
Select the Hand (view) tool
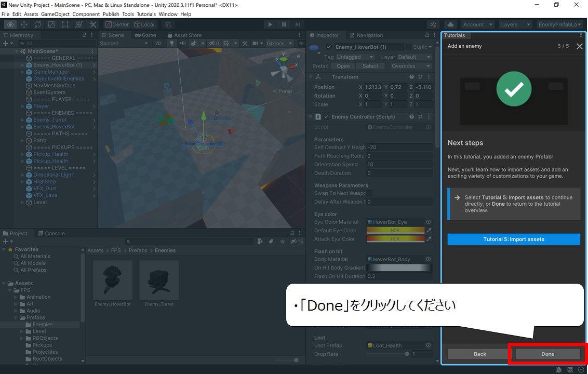(x=10, y=24)
